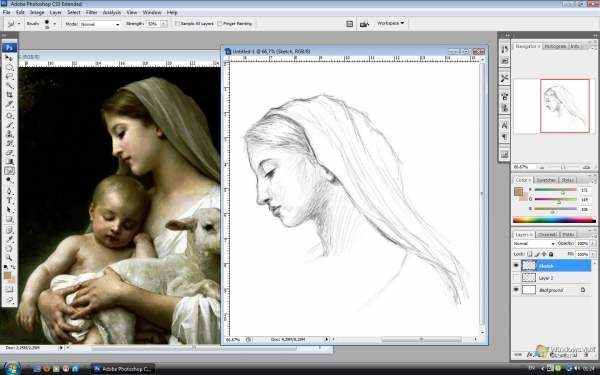600x375 pixels.
Task: Open the Strength slider arrow
Action: tap(164, 24)
